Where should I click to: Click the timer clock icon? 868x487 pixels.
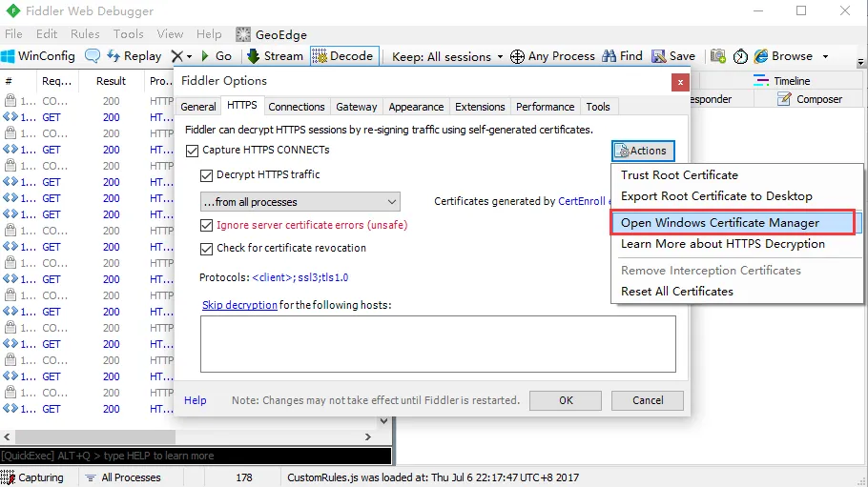pyautogui.click(x=741, y=56)
